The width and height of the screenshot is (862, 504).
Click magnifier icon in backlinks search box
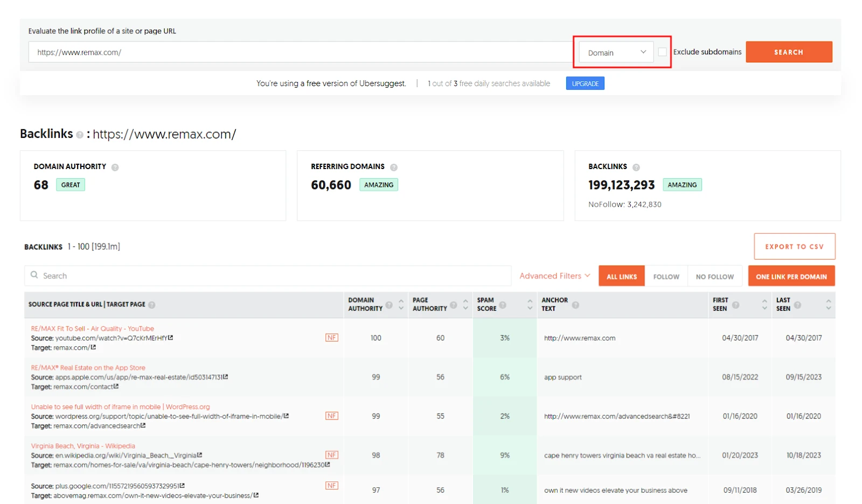pyautogui.click(x=34, y=275)
